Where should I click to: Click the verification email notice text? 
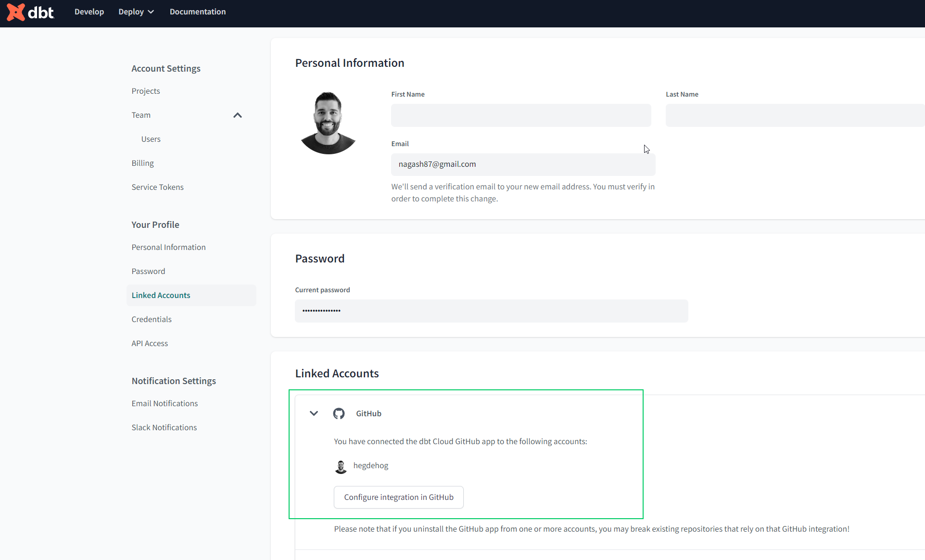(523, 193)
